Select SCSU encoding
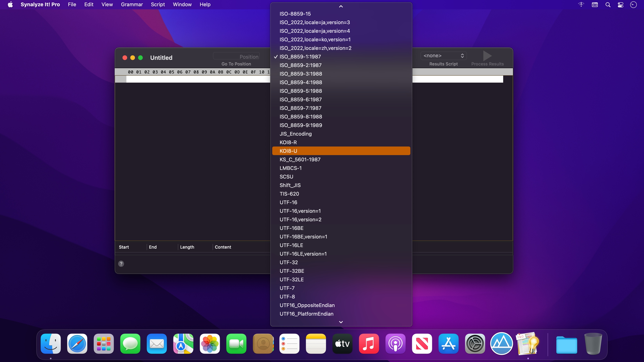This screenshot has width=644, height=362. [x=341, y=177]
